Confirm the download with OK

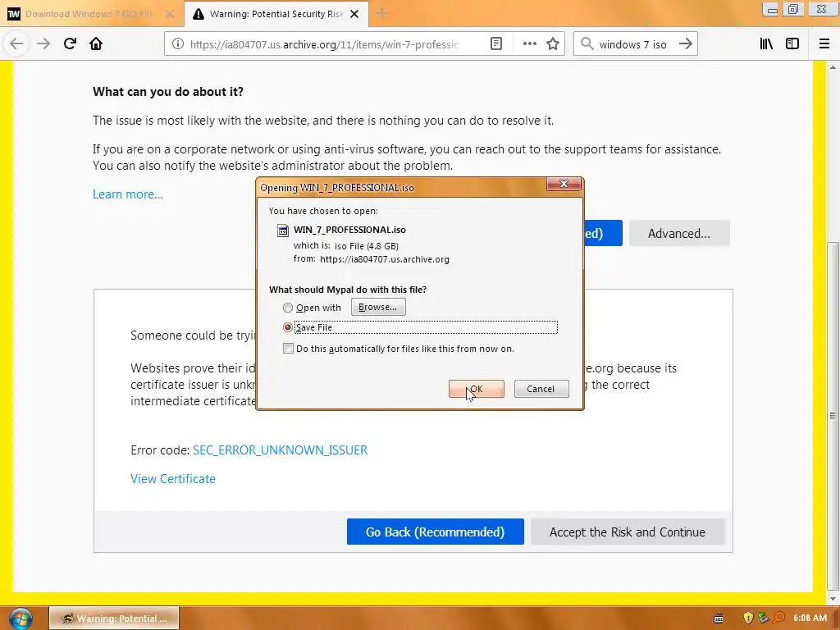click(477, 389)
